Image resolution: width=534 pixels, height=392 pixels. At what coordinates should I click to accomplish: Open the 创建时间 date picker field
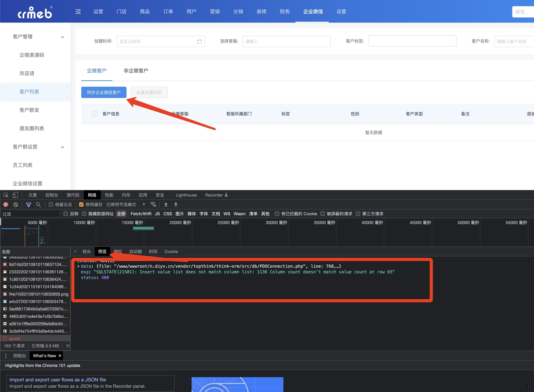coord(160,41)
